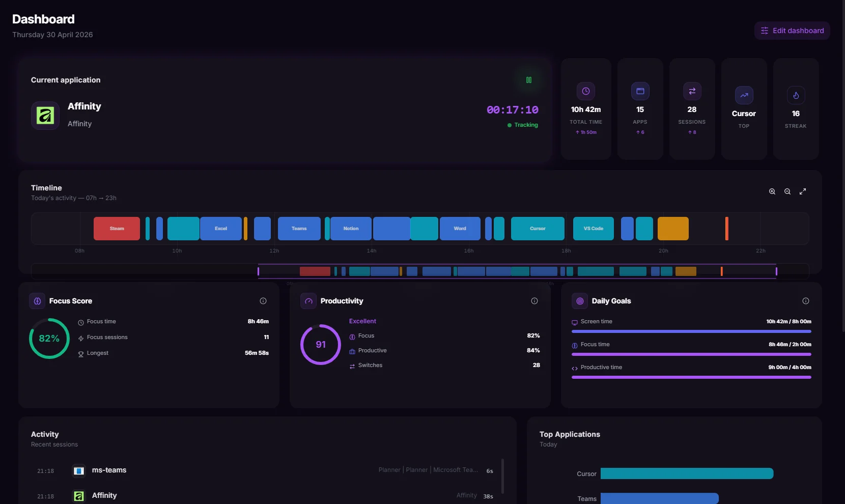Click the 8h 46m / 2h 00m goal value
The image size is (845, 504).
point(790,345)
